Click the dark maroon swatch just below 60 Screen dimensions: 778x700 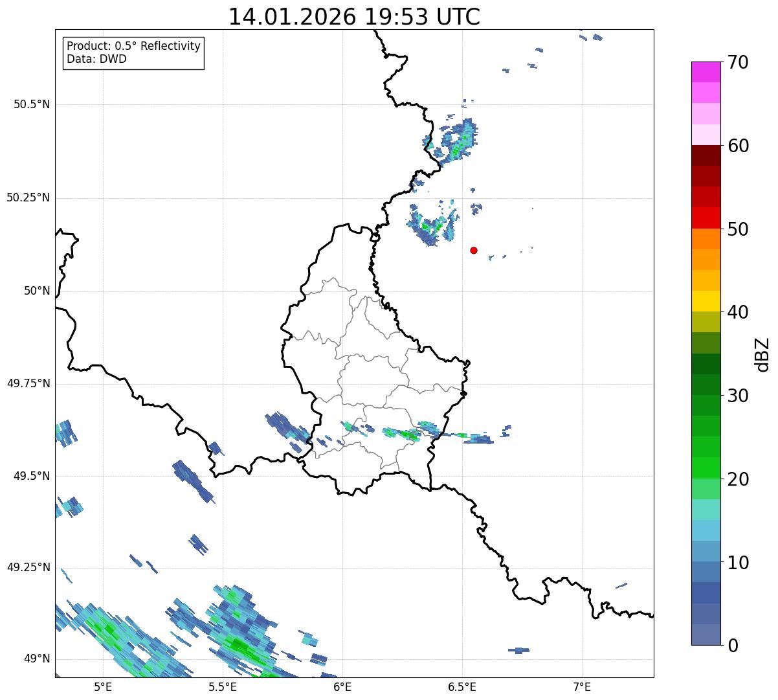[706, 155]
